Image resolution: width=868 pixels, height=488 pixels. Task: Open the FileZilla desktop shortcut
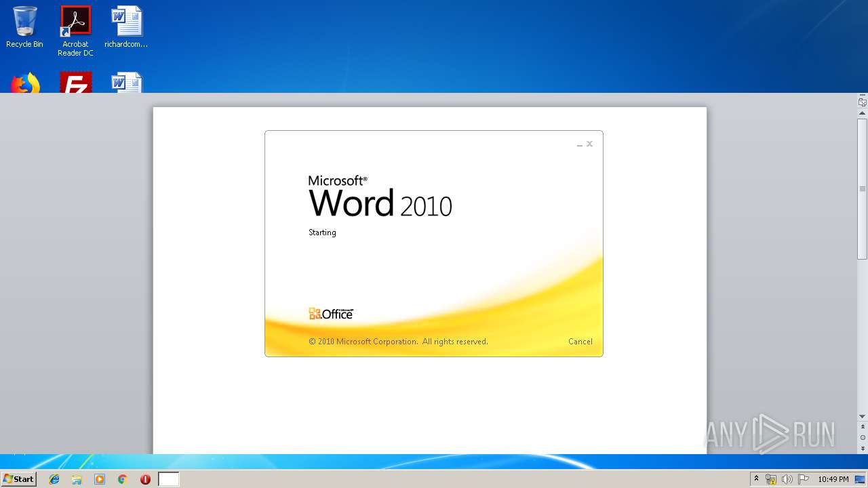click(x=75, y=83)
